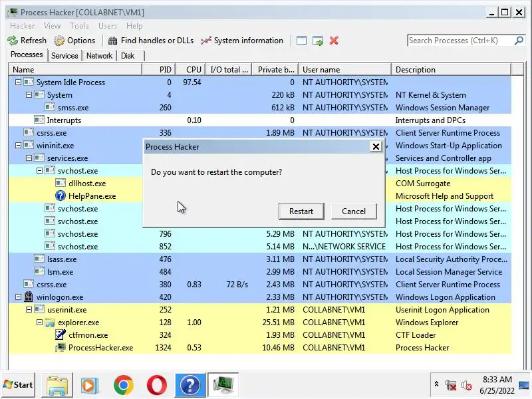This screenshot has height=399, width=532.
Task: Switch to the Services tab
Action: coord(65,56)
